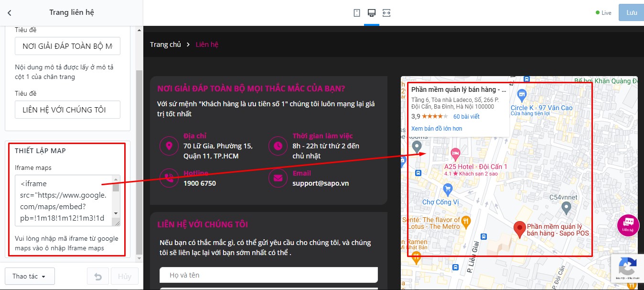The image size is (644, 290).
Task: Click the address location pin icon
Action: pos(169,145)
